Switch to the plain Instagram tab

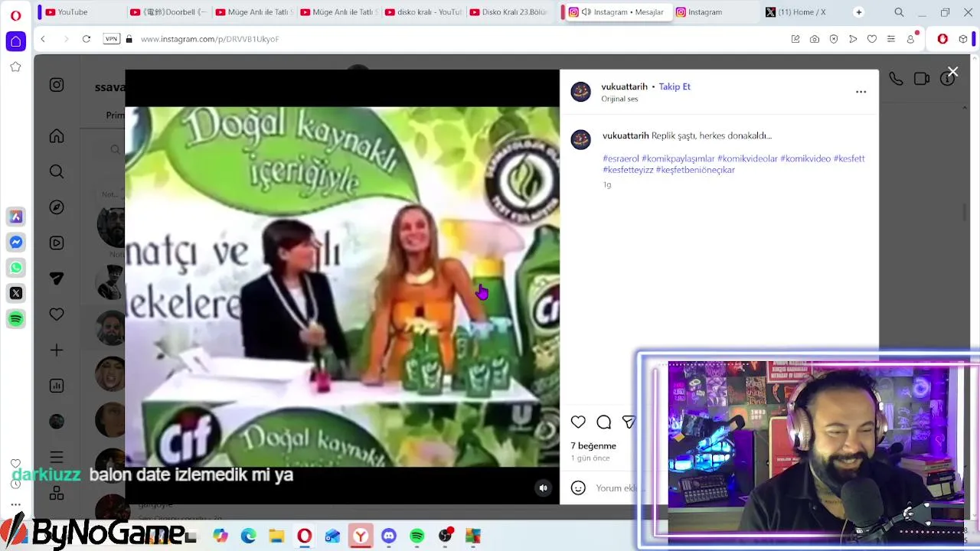point(714,12)
